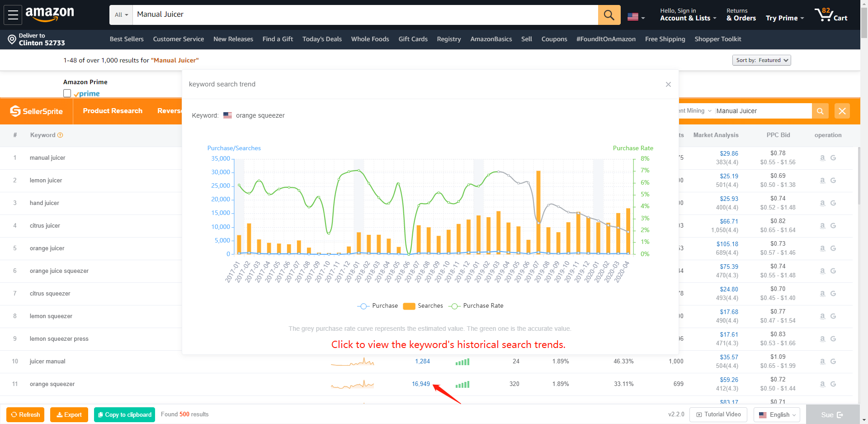Click the $105.18 market analysis price
Image resolution: width=868 pixels, height=424 pixels.
(x=727, y=244)
